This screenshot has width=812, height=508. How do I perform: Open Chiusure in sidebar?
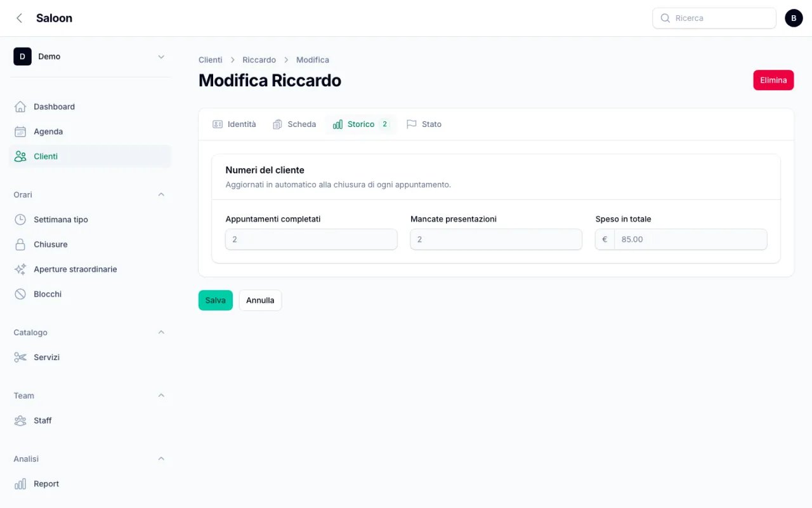[x=90, y=244]
